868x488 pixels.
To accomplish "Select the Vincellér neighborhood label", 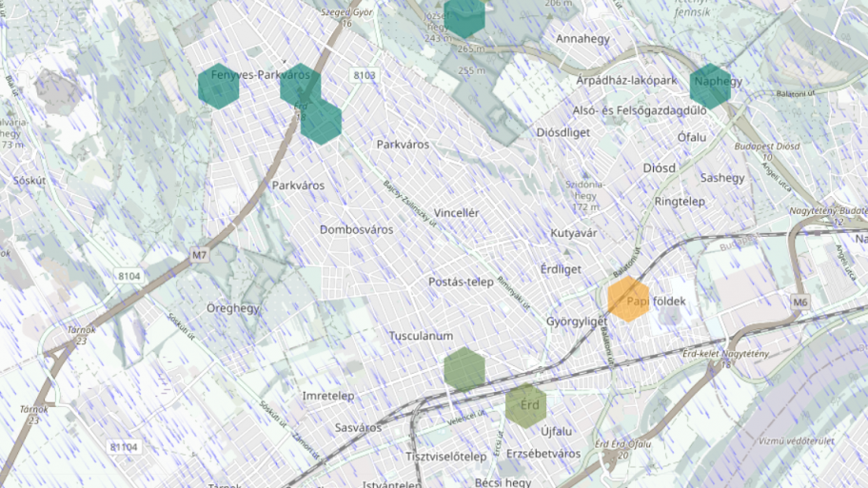I will click(x=456, y=213).
